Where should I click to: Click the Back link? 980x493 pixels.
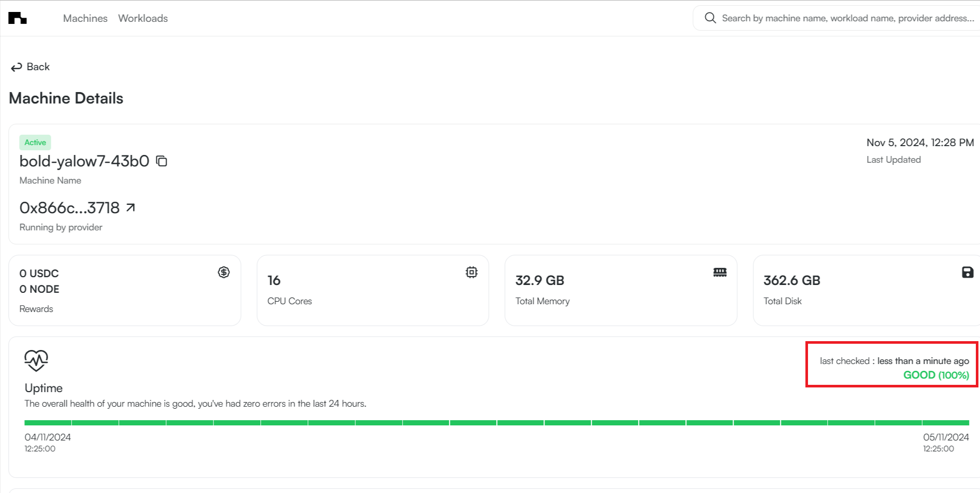tap(38, 67)
